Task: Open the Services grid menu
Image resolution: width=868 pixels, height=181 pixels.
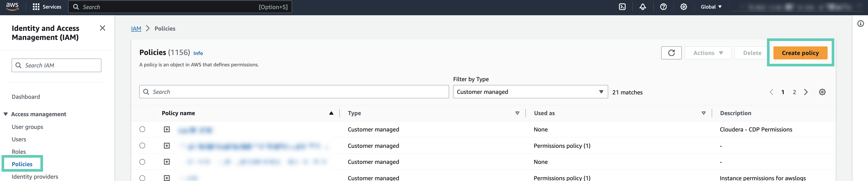Action: click(x=47, y=7)
